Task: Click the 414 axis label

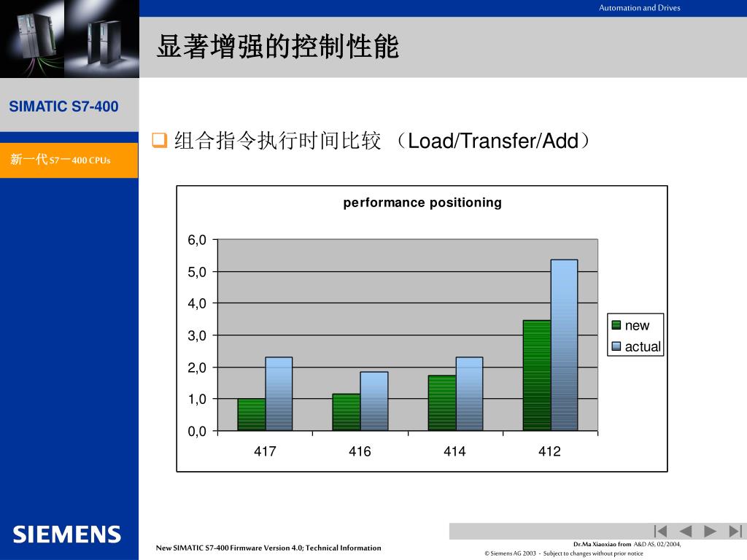Action: 454,451
